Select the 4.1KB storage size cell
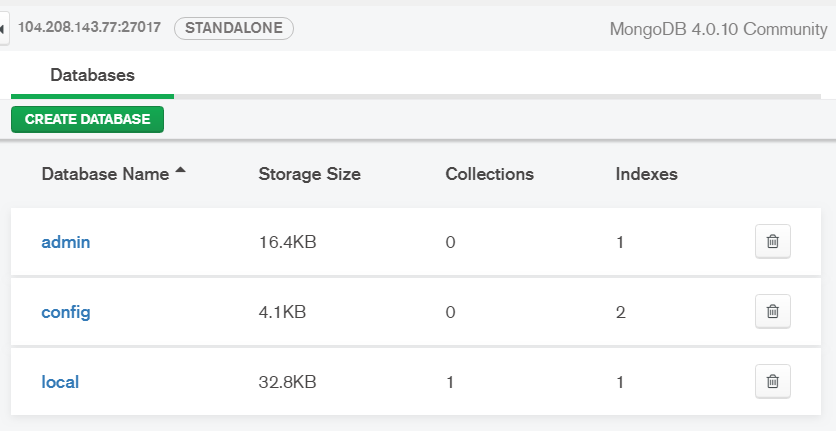Screen dimensions: 836x431 (x=282, y=312)
